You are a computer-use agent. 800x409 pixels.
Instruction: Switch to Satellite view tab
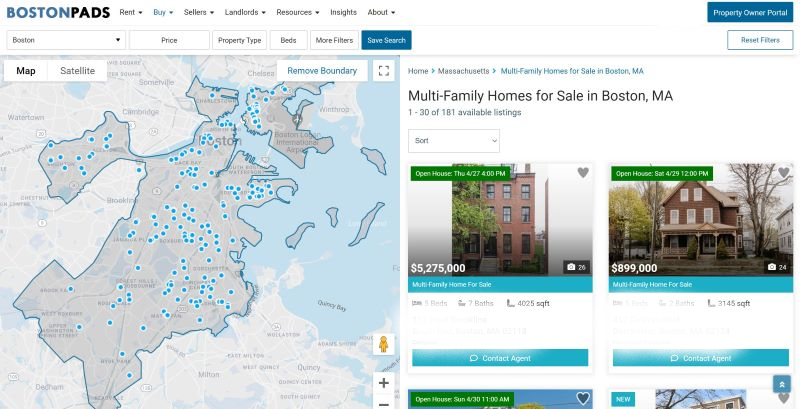(x=78, y=71)
